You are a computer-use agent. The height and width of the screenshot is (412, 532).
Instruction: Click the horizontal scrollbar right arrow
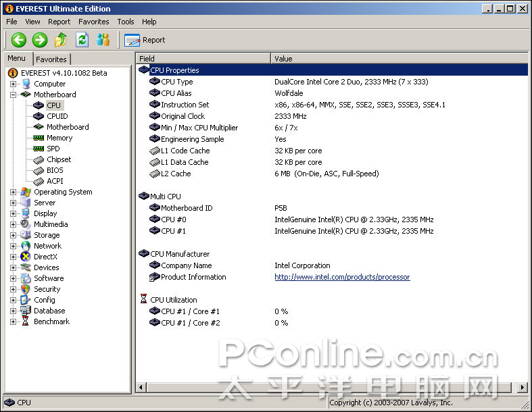click(523, 387)
